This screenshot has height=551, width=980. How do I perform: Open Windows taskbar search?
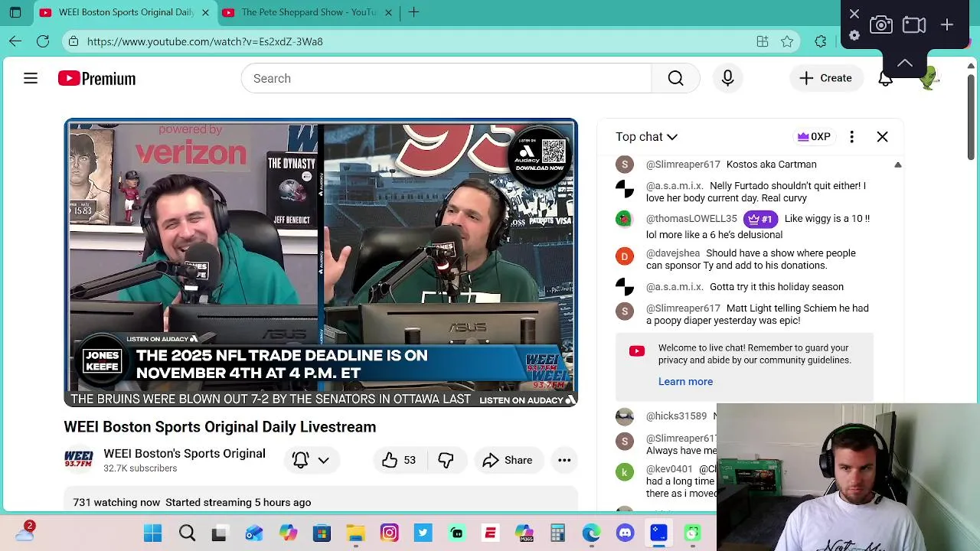pyautogui.click(x=187, y=533)
